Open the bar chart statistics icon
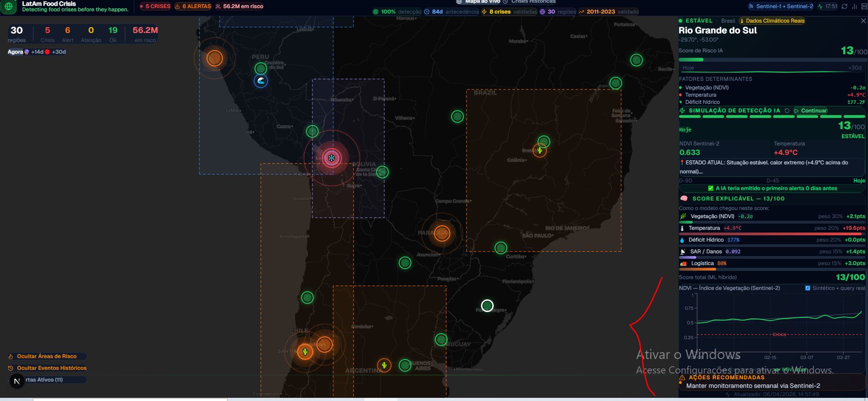Screen dimensions: 868x401 (854, 6)
